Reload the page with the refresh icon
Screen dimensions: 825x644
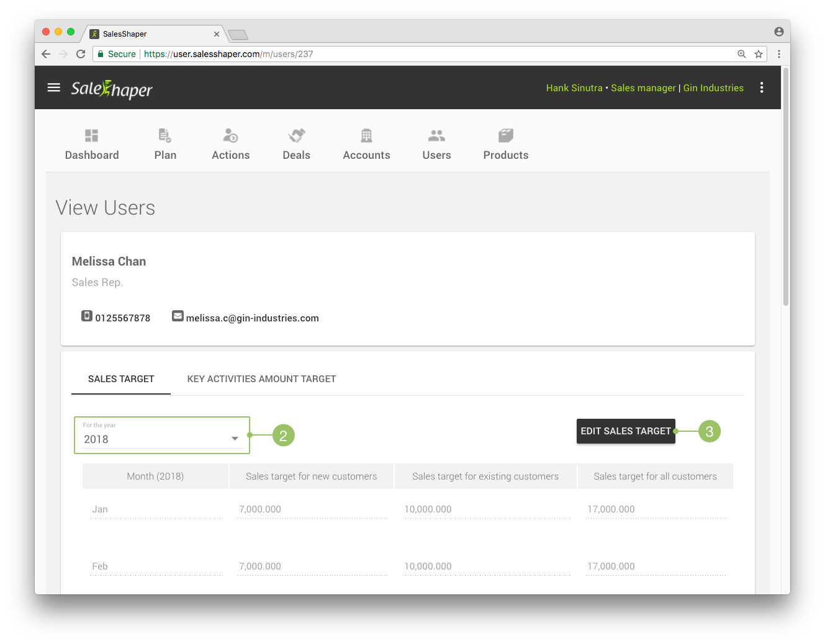81,54
